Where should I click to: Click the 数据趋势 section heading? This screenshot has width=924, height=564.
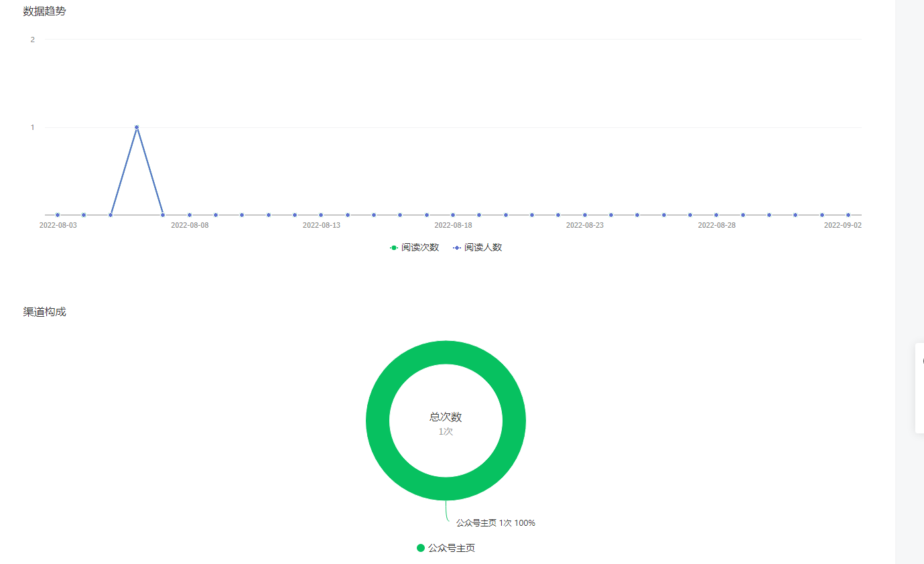(44, 11)
